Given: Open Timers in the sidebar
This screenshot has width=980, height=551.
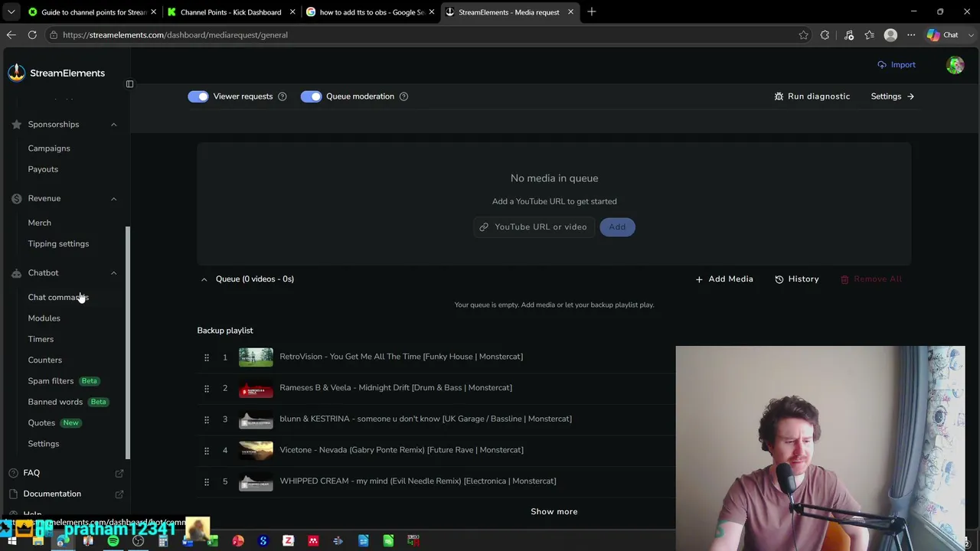Looking at the screenshot, I should click(x=41, y=339).
